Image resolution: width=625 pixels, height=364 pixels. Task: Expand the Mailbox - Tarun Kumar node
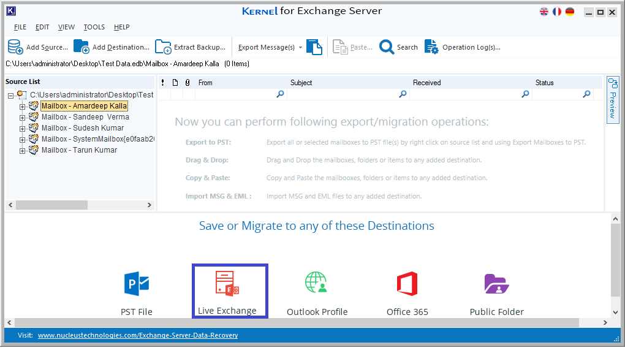pyautogui.click(x=23, y=151)
